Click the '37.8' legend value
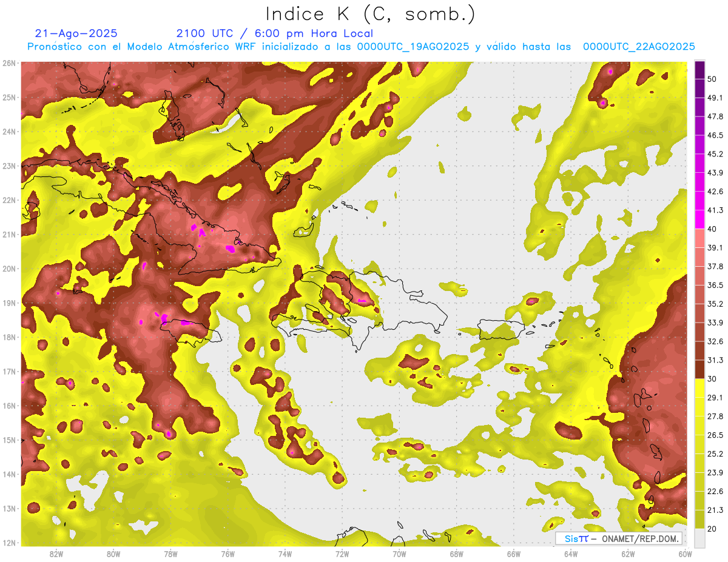Image resolution: width=728 pixels, height=562 pixels. coord(715,266)
